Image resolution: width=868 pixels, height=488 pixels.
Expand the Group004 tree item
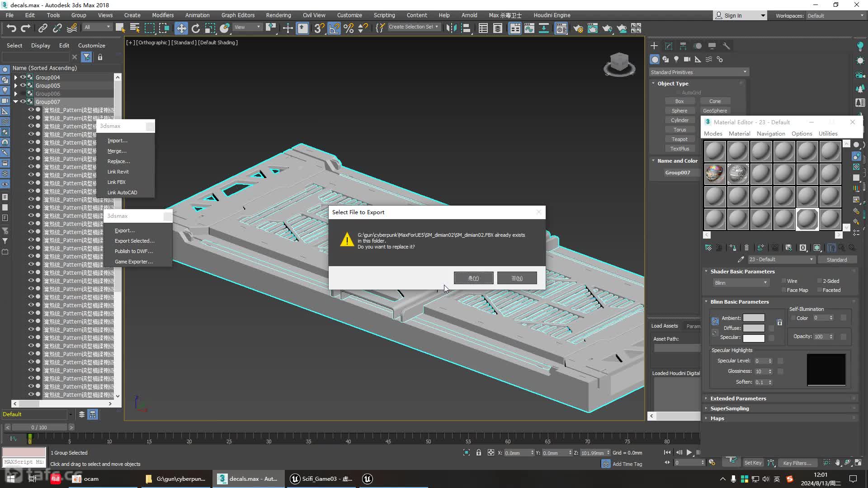[16, 77]
